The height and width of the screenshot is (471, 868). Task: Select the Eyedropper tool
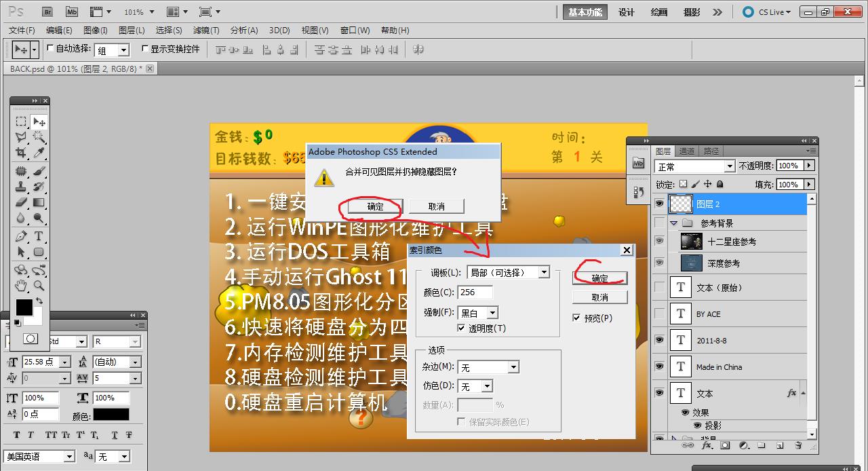click(39, 152)
